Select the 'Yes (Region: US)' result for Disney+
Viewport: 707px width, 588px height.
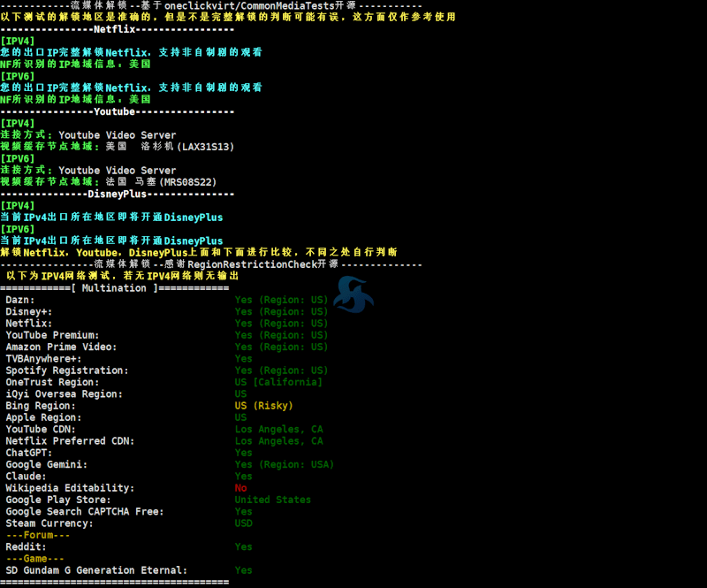281,311
